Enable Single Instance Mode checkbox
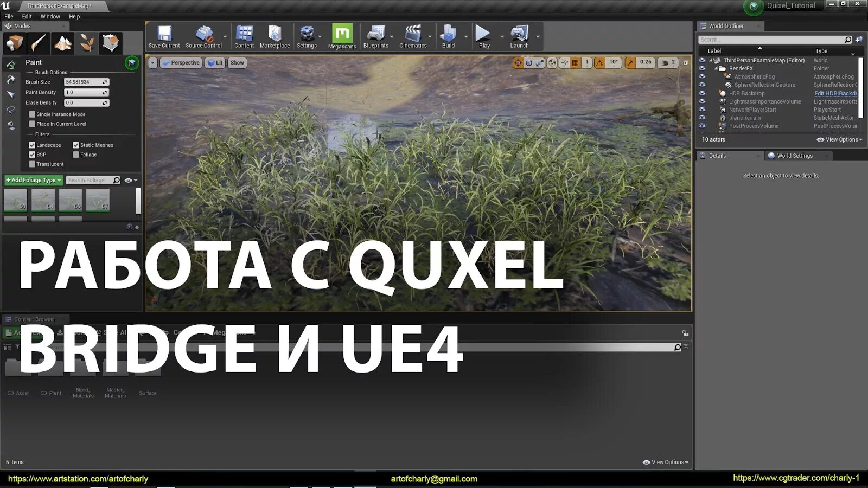This screenshot has height=488, width=868. (32, 114)
